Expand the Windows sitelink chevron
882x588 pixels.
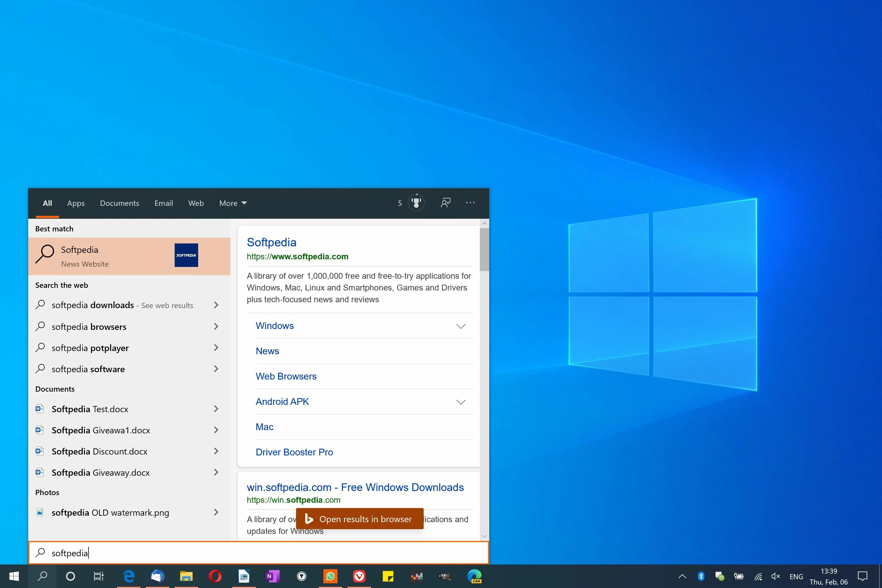coord(460,326)
